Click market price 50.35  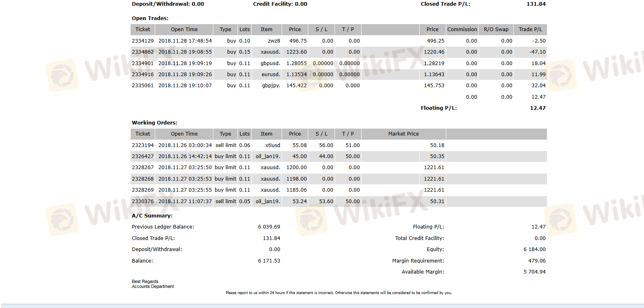pyautogui.click(x=437, y=156)
